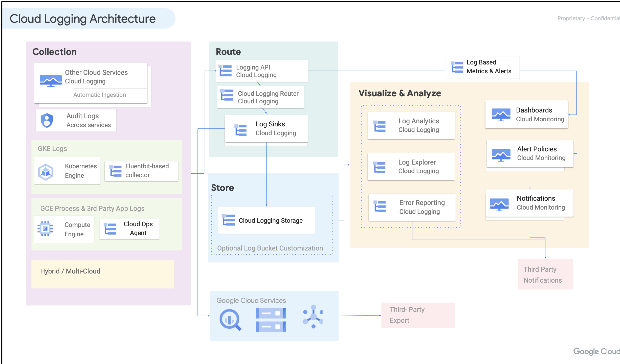The height and width of the screenshot is (364, 620).
Task: Select the Log Based Metrics & Alerts box
Action: pos(482,67)
